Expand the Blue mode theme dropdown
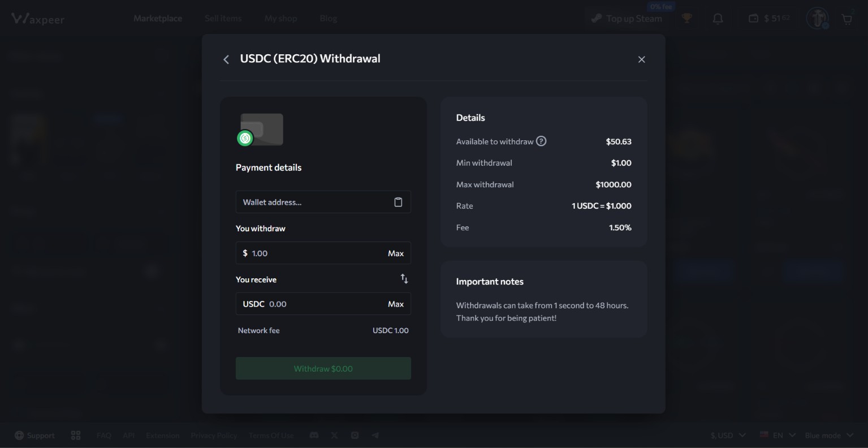This screenshot has height=448, width=868. [830, 436]
